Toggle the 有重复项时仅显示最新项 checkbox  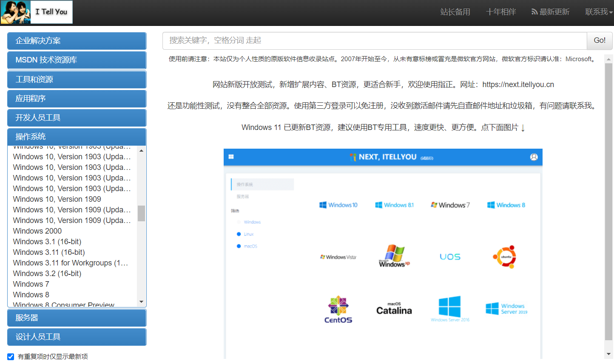click(x=11, y=357)
